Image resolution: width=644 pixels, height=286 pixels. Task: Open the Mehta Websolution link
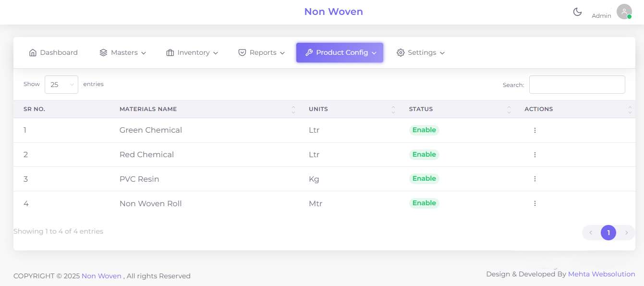click(x=601, y=274)
